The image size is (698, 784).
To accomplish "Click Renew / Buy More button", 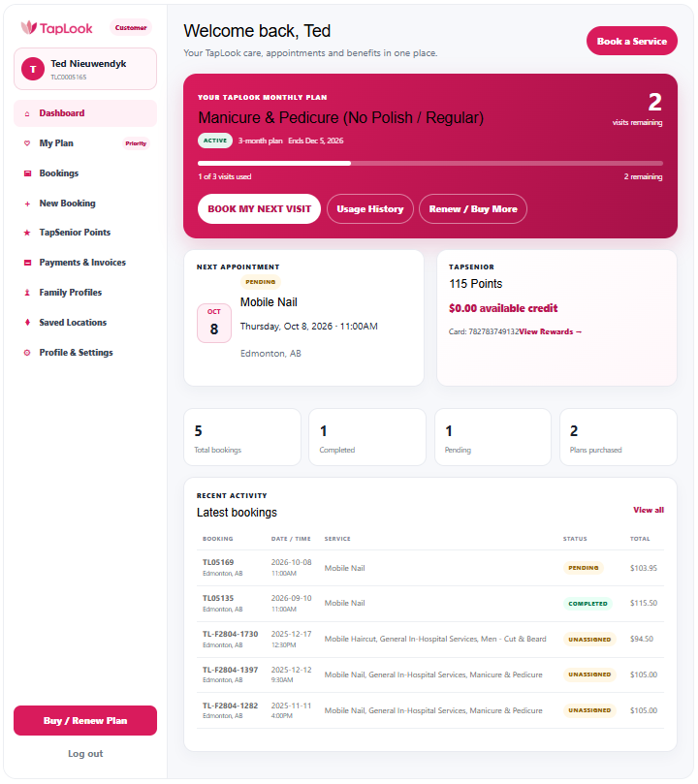I will (473, 209).
